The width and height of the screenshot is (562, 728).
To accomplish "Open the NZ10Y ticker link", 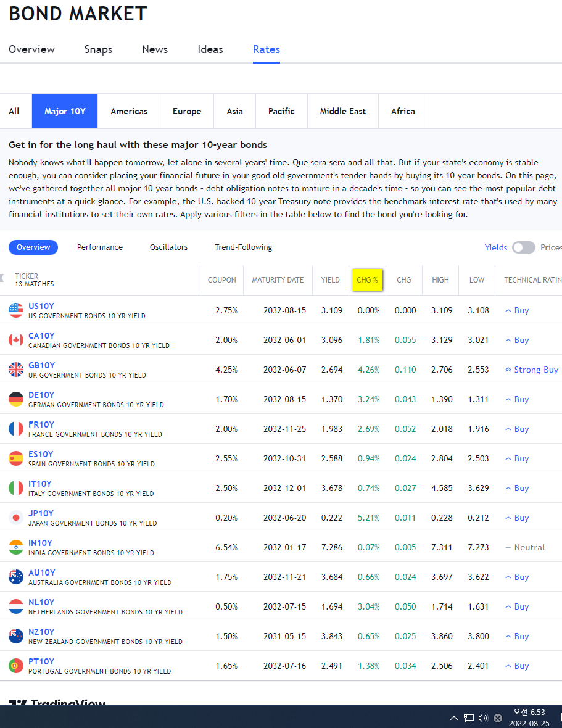I will [x=41, y=632].
